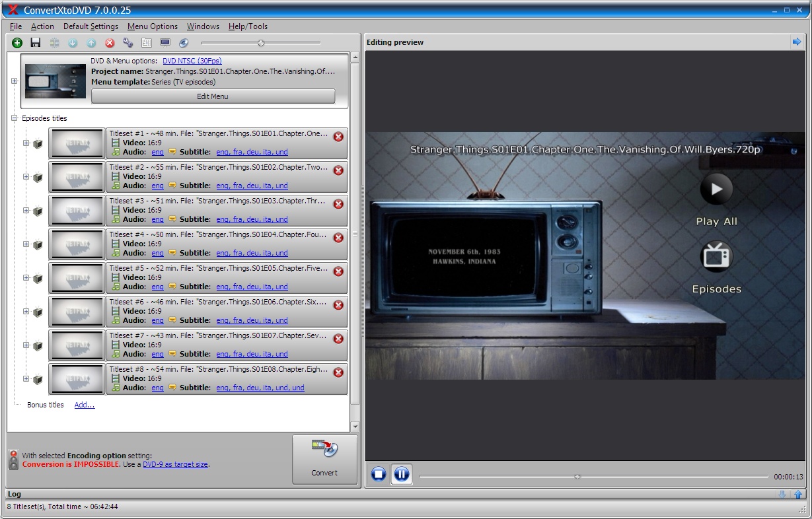The image size is (812, 519).
Task: Click the Subtitle bubble icon of Titleset #7
Action: 172,354
